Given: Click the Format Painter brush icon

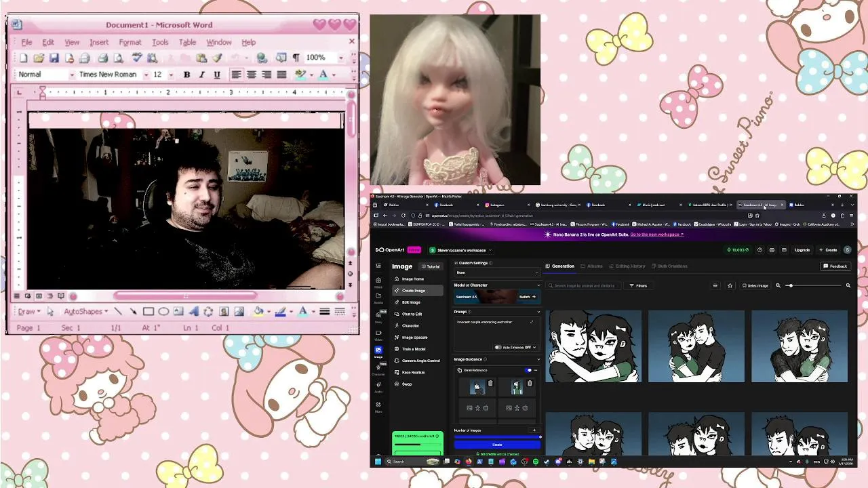Looking at the screenshot, I should tap(217, 58).
